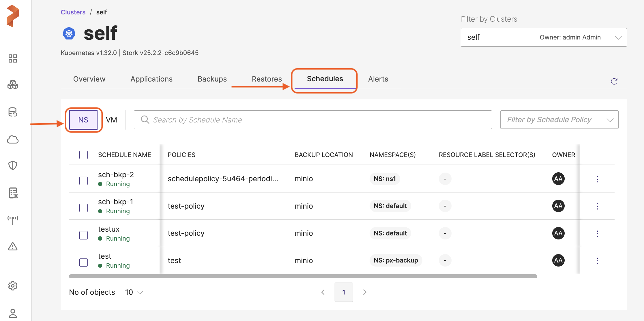Tick the select-all checkbox in table header
Image resolution: width=644 pixels, height=321 pixels.
83,155
